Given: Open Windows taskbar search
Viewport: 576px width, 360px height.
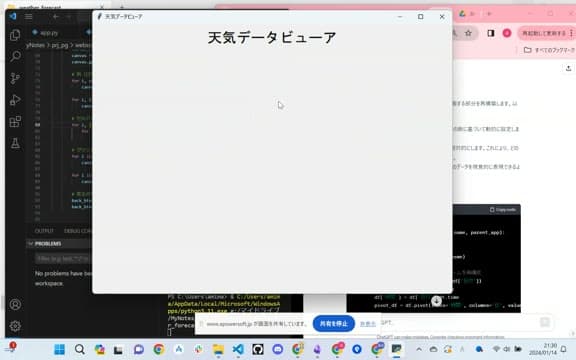Looking at the screenshot, I should 80,349.
